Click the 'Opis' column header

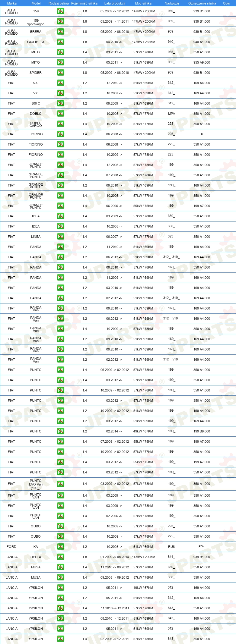pos(226,3)
